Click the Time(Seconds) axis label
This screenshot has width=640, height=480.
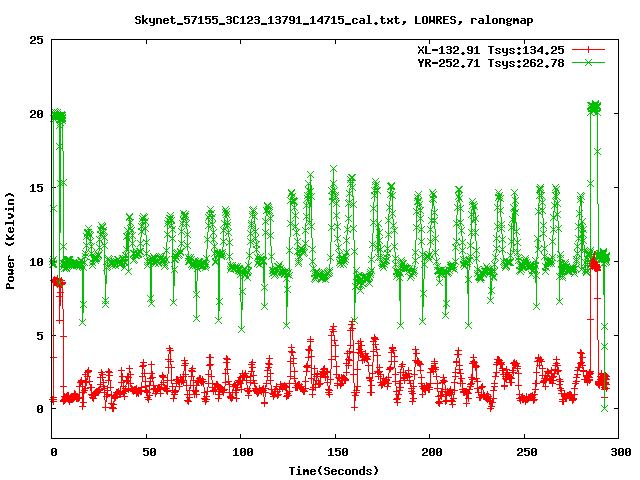(x=334, y=471)
